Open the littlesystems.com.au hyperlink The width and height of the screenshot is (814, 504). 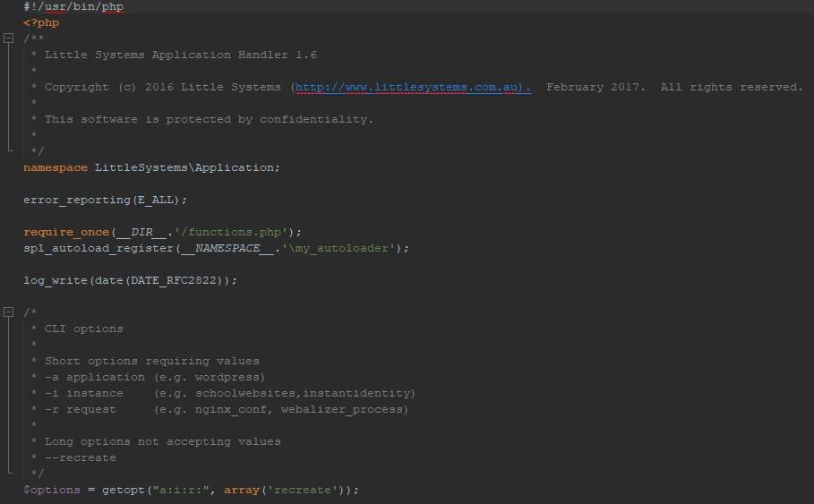coord(412,88)
